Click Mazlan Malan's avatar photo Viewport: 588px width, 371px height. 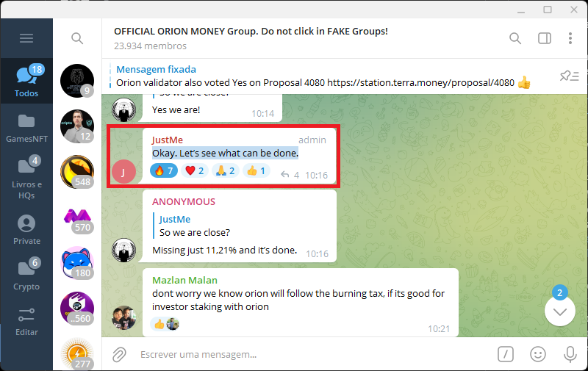coord(123,318)
